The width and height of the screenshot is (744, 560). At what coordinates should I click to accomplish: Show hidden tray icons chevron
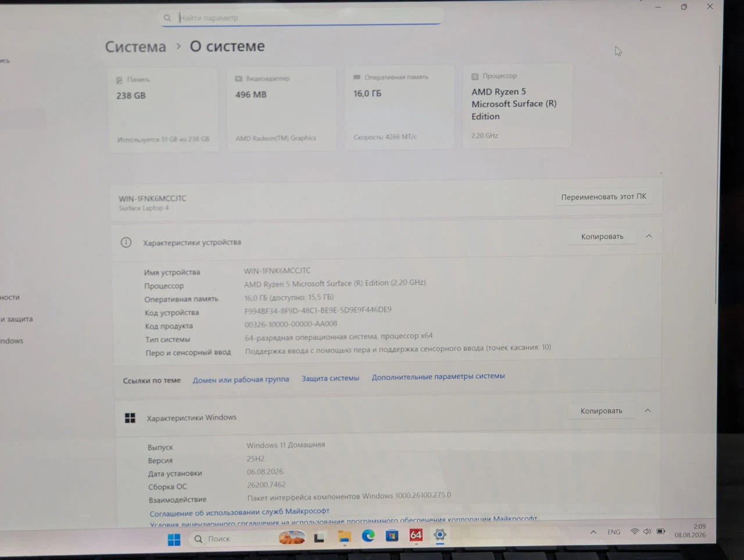tap(593, 532)
